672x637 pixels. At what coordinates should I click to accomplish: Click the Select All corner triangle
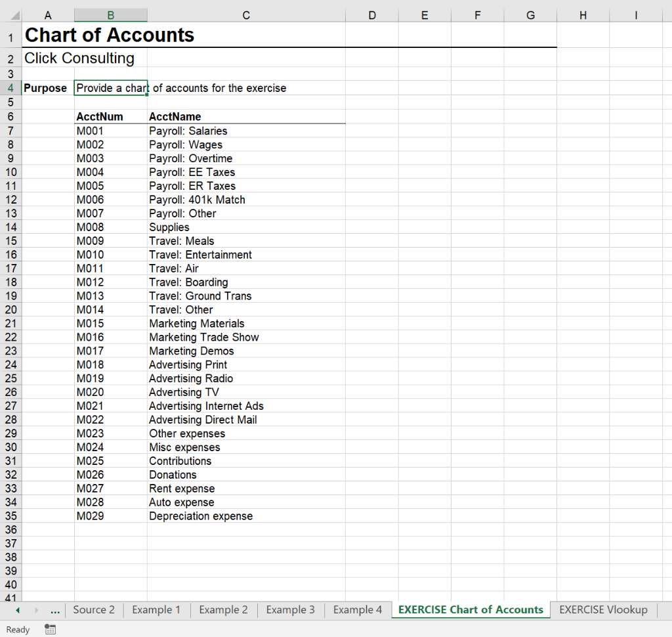(x=16, y=16)
